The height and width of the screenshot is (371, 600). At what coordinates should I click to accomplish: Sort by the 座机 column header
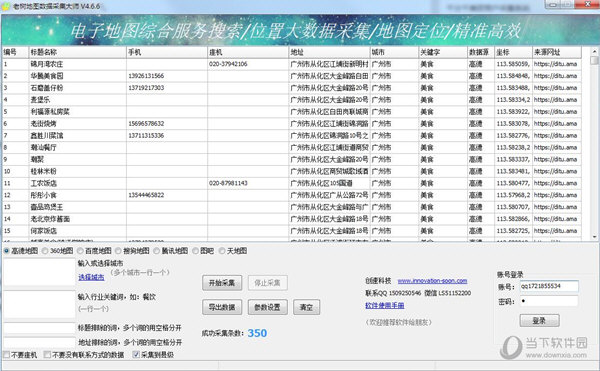pos(248,52)
